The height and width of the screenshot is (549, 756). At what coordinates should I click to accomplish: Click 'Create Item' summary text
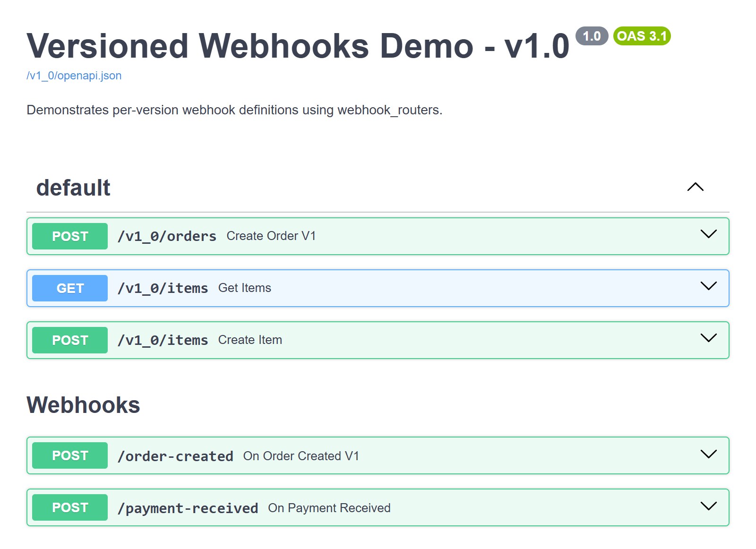pos(250,340)
